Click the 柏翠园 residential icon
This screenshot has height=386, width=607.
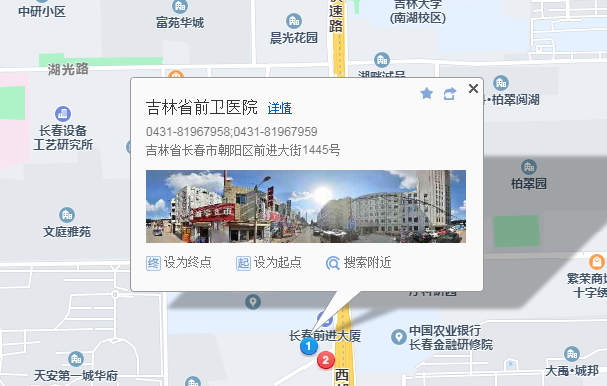(529, 167)
